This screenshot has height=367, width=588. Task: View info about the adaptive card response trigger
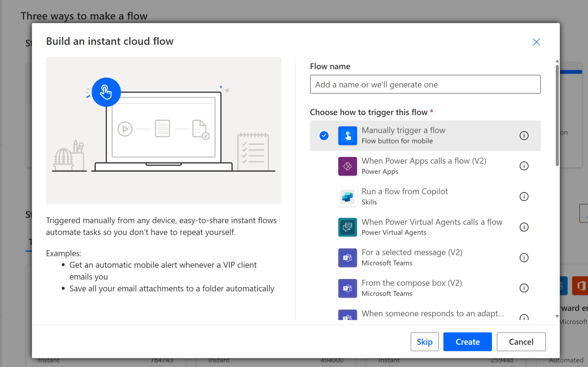tap(524, 318)
